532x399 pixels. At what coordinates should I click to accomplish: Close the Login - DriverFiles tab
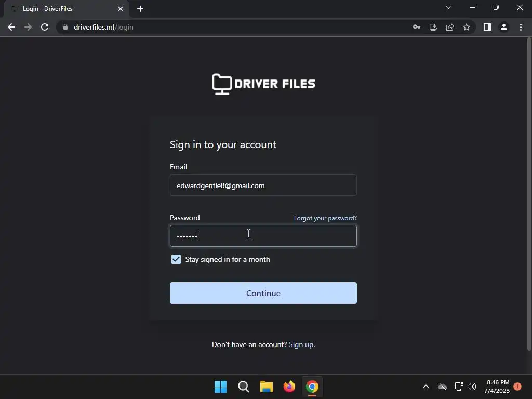pos(121,9)
